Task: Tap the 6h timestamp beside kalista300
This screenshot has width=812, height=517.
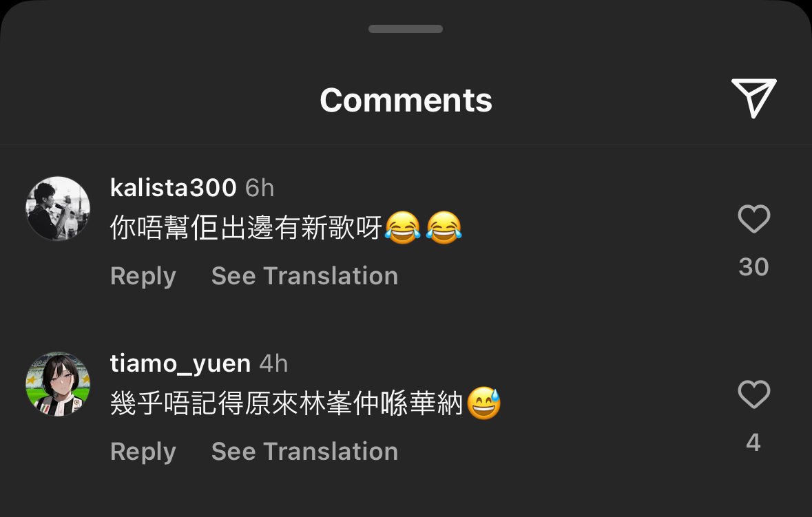Action: [260, 188]
